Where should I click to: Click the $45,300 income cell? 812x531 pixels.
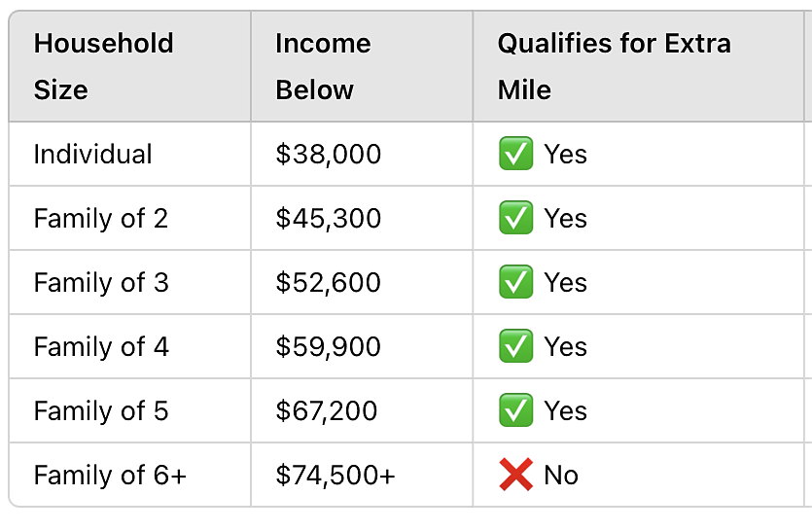[x=362, y=218]
